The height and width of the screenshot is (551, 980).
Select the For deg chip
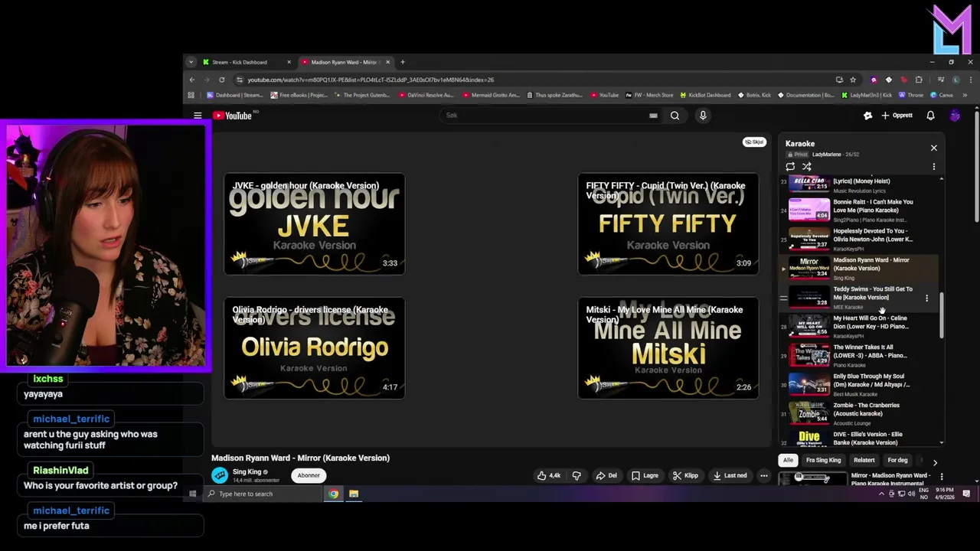[x=897, y=460]
